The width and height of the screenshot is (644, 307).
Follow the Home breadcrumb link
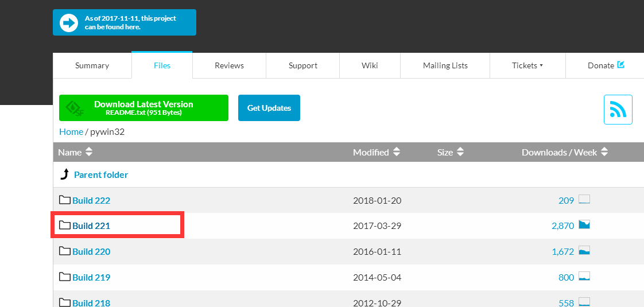pos(71,132)
